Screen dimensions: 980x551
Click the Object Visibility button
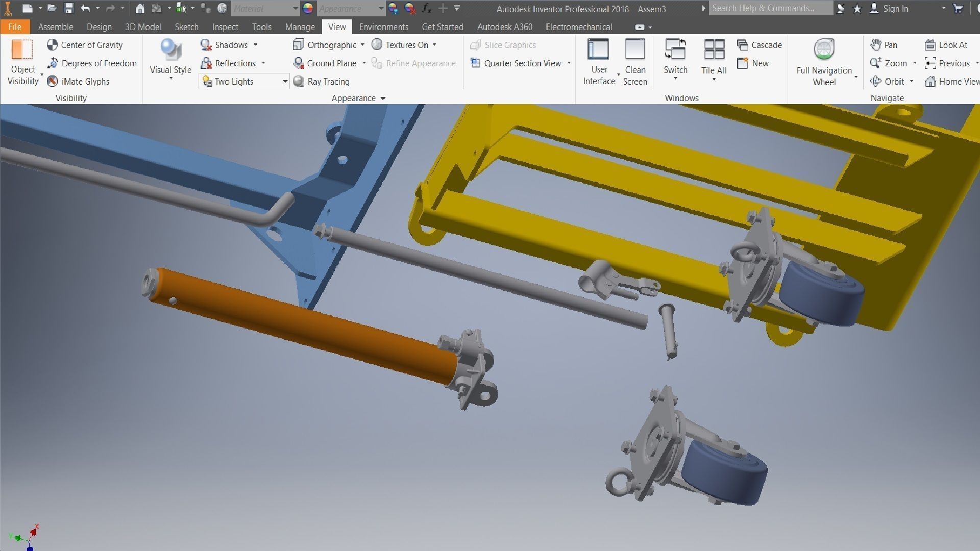point(23,62)
